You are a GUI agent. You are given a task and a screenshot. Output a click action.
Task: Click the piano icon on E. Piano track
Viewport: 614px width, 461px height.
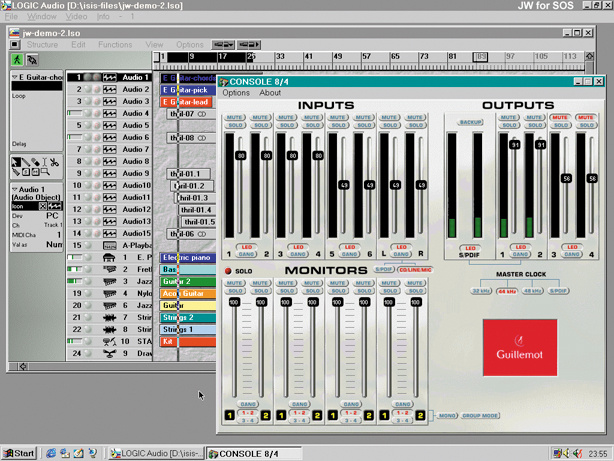(x=109, y=258)
